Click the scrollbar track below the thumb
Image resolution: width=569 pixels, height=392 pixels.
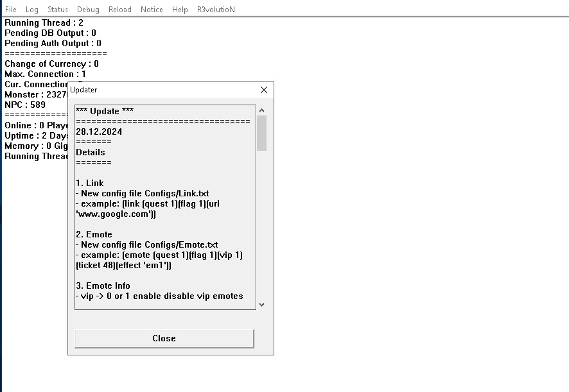coord(261,225)
